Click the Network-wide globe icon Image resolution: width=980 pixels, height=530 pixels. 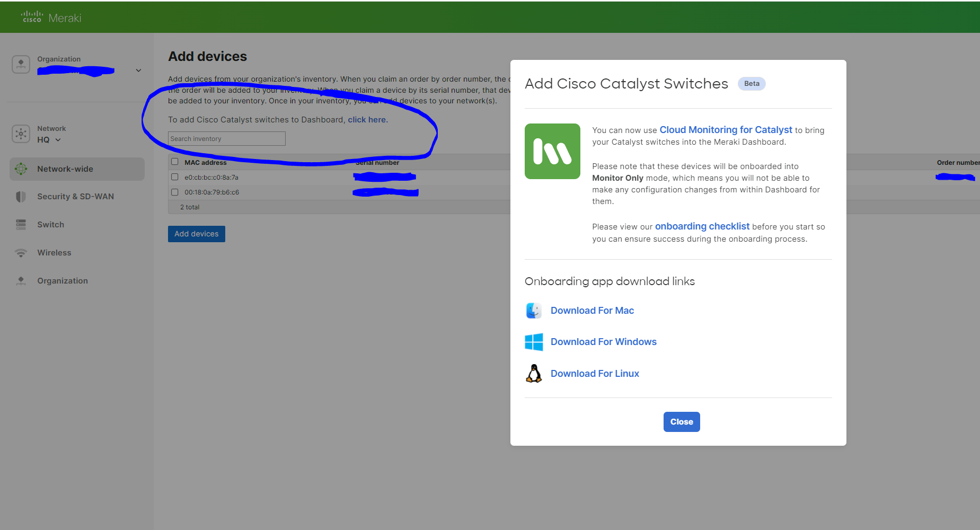[21, 169]
